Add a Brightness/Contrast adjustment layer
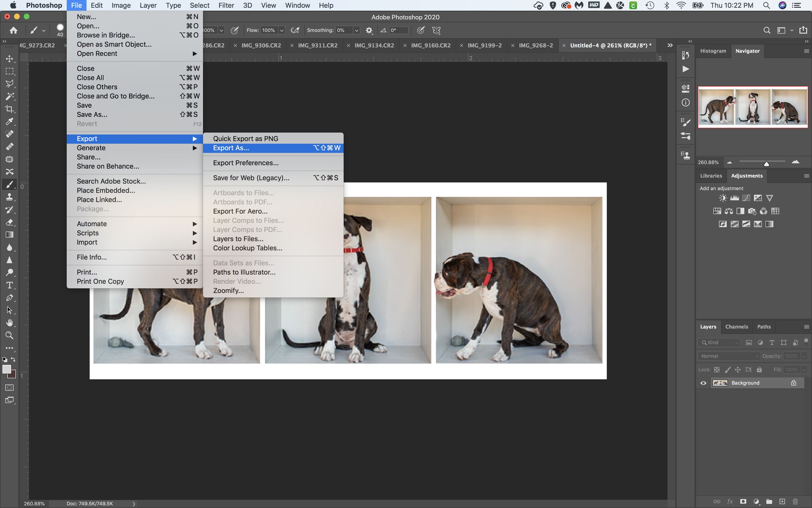The width and height of the screenshot is (812, 508). [x=723, y=198]
